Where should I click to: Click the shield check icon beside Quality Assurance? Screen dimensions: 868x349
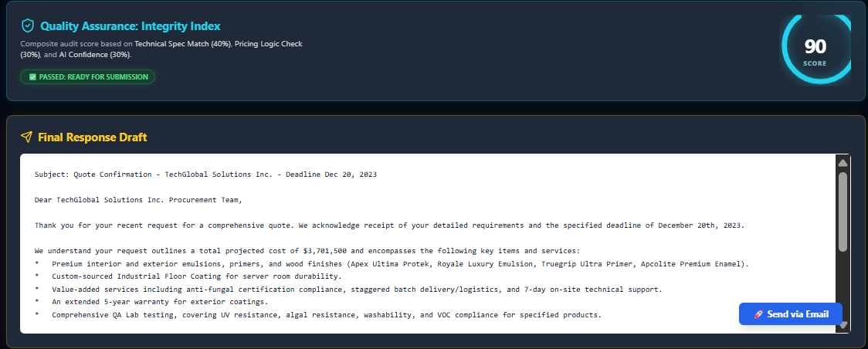27,25
